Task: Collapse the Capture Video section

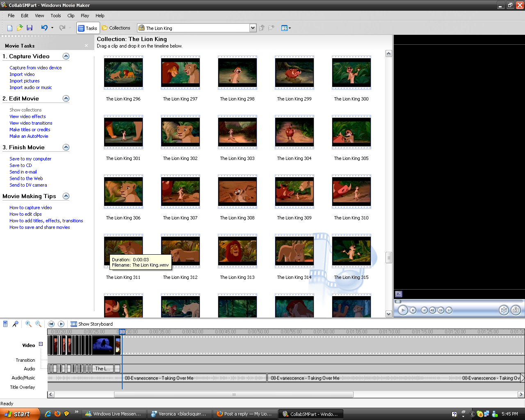Action: (66, 56)
